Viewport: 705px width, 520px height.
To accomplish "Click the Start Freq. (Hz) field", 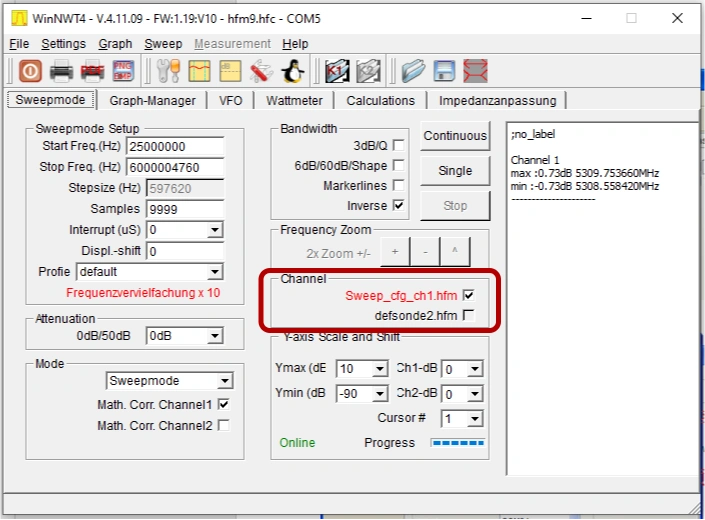I will click(x=175, y=147).
